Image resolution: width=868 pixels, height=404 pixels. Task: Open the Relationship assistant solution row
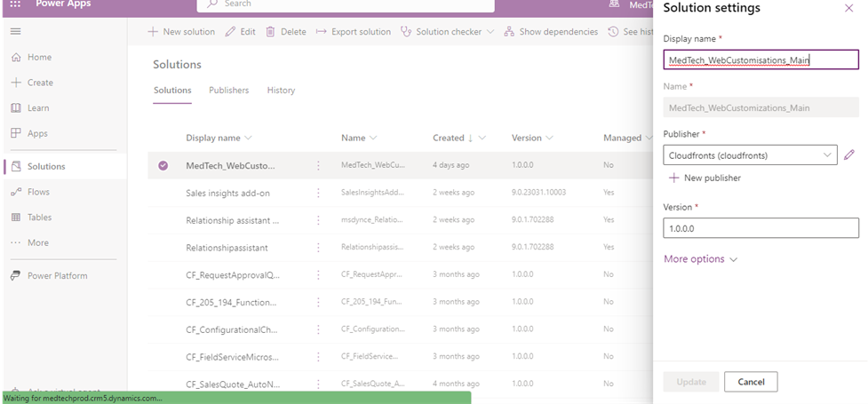click(233, 220)
